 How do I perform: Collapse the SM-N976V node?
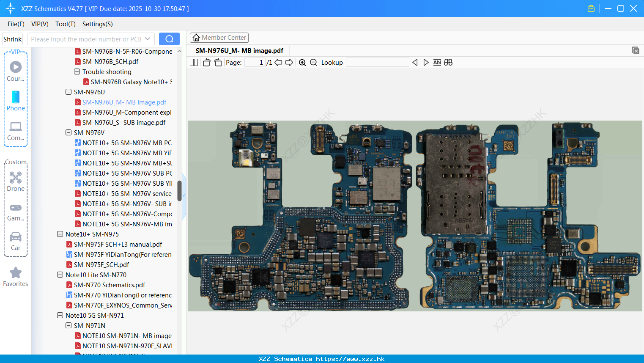[x=69, y=132]
